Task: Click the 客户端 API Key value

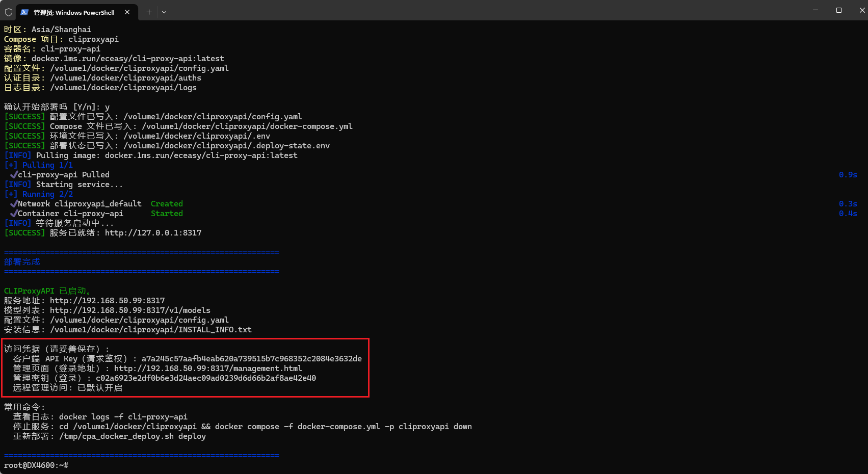Action: [251, 359]
